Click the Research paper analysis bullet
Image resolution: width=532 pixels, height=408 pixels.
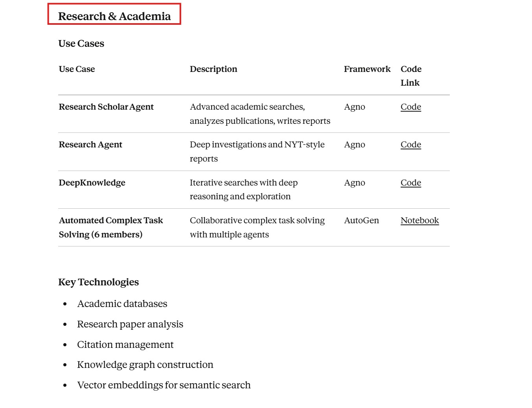click(130, 324)
